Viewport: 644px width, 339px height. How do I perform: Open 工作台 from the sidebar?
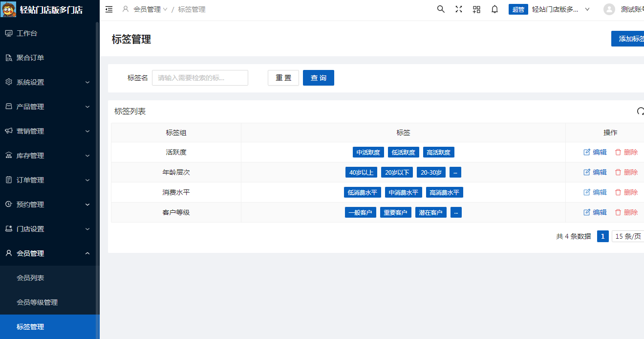pos(27,33)
